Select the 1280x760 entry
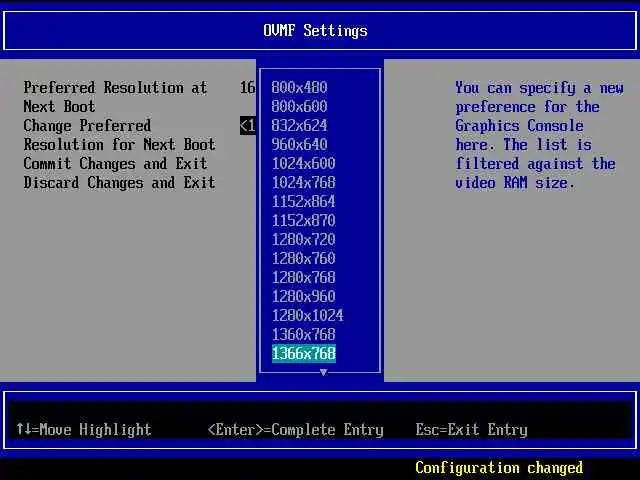The height and width of the screenshot is (480, 640). coord(303,258)
